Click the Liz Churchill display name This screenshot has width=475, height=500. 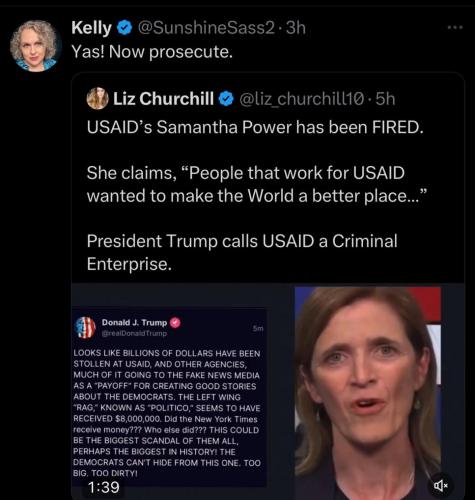(x=163, y=99)
